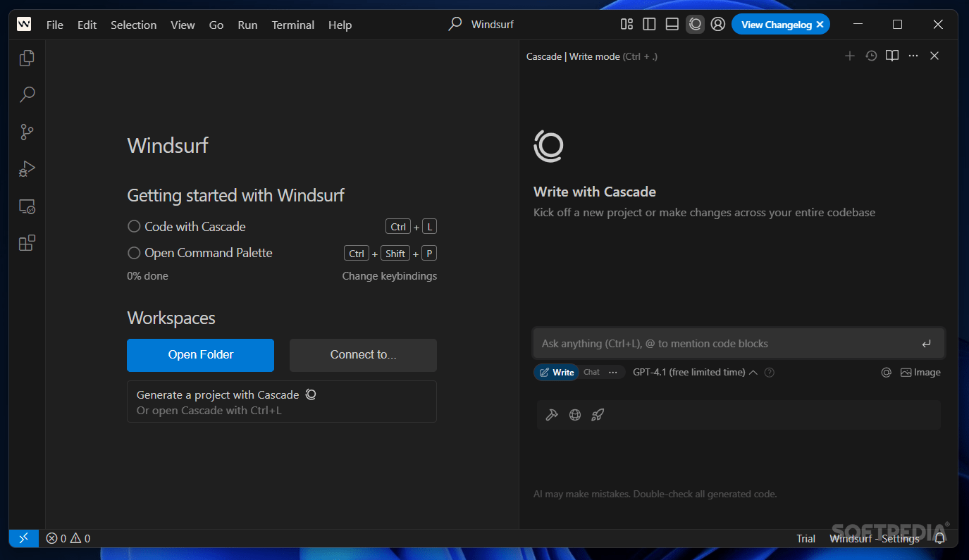Open the Help menu
The height and width of the screenshot is (560, 969).
(340, 25)
